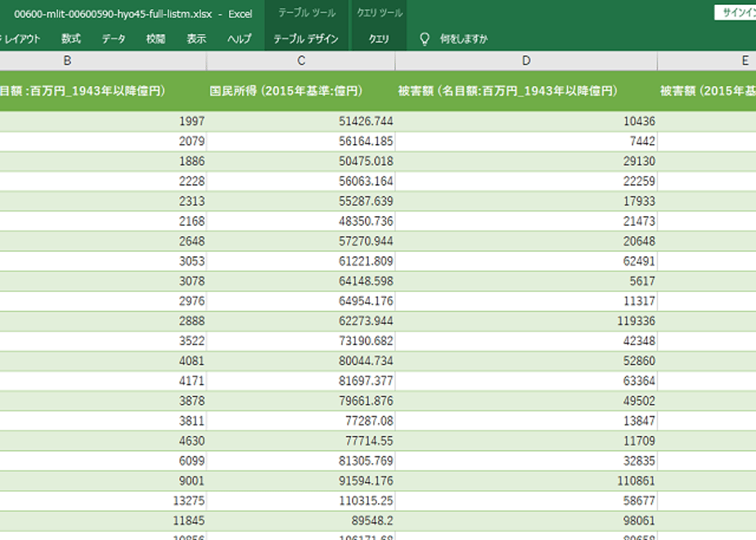Select cell with value 22259
The height and width of the screenshot is (540, 756).
526,182
